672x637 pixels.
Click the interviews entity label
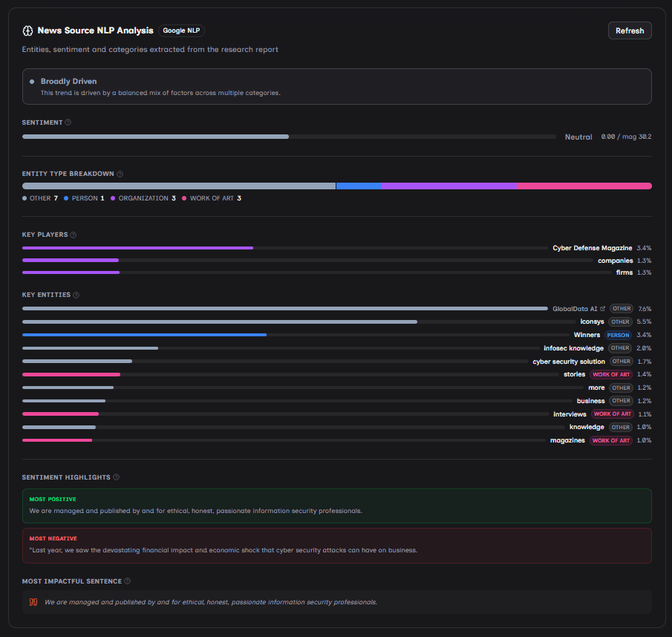pos(570,414)
